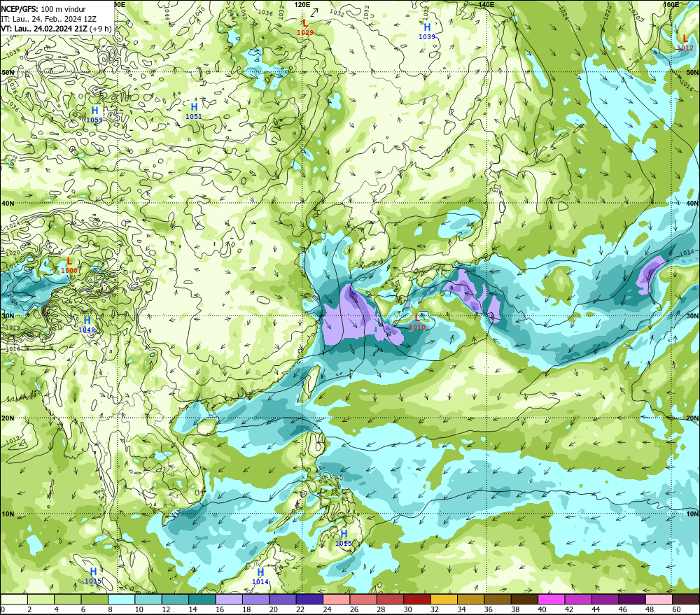Click the dark red 30–32 legend swatch
This screenshot has height=615, width=700.
click(417, 599)
